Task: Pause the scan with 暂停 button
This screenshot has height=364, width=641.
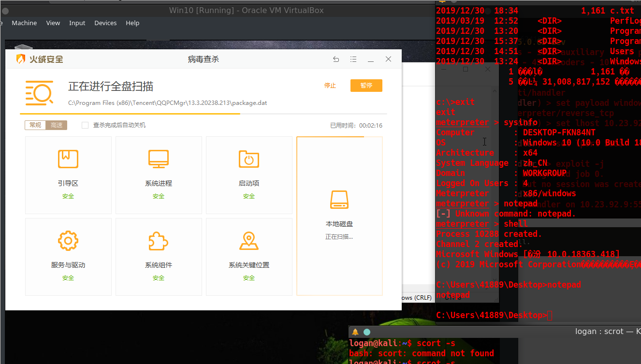Action: (366, 86)
